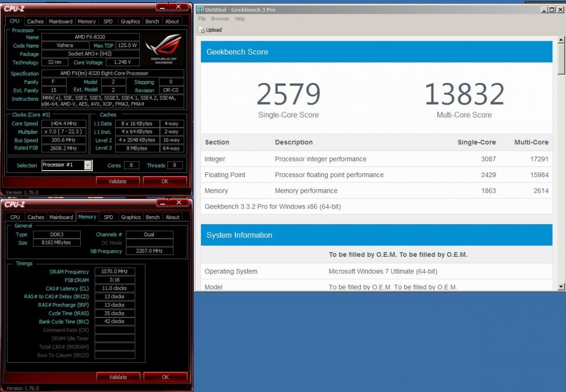
Task: Click OK in top CPU-Z window
Action: [165, 181]
